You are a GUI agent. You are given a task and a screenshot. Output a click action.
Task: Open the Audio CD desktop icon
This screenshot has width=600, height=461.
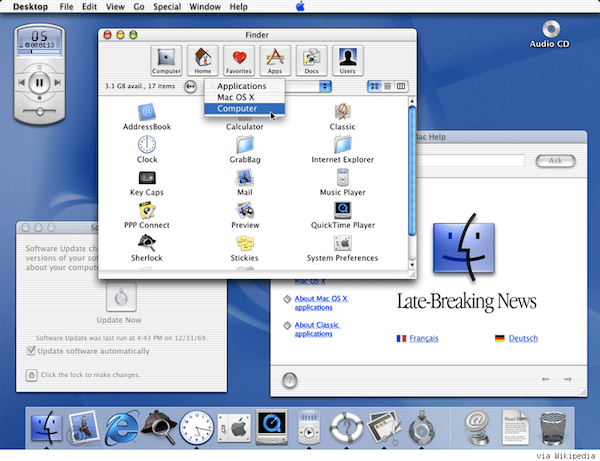[x=551, y=29]
